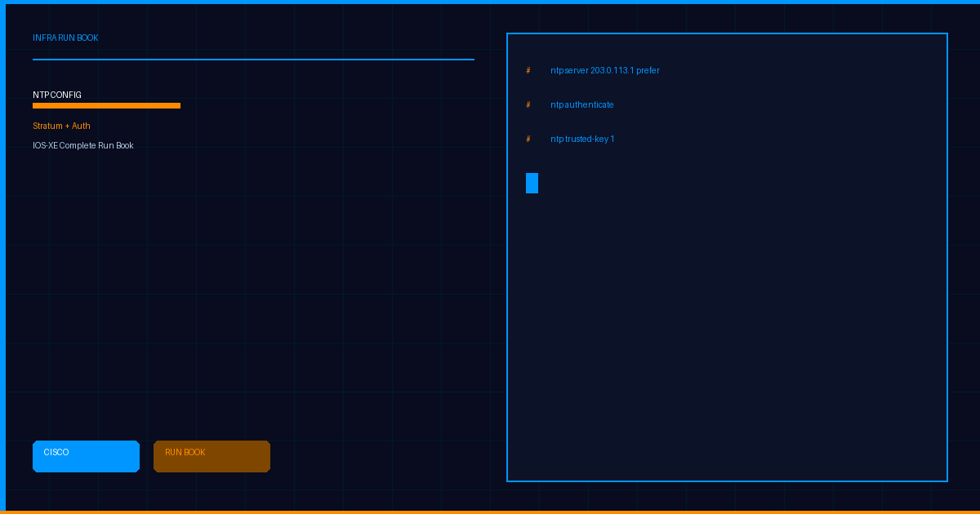The height and width of the screenshot is (514, 980).
Task: Click the hash prompt before ntp authenticate
Action: (528, 105)
